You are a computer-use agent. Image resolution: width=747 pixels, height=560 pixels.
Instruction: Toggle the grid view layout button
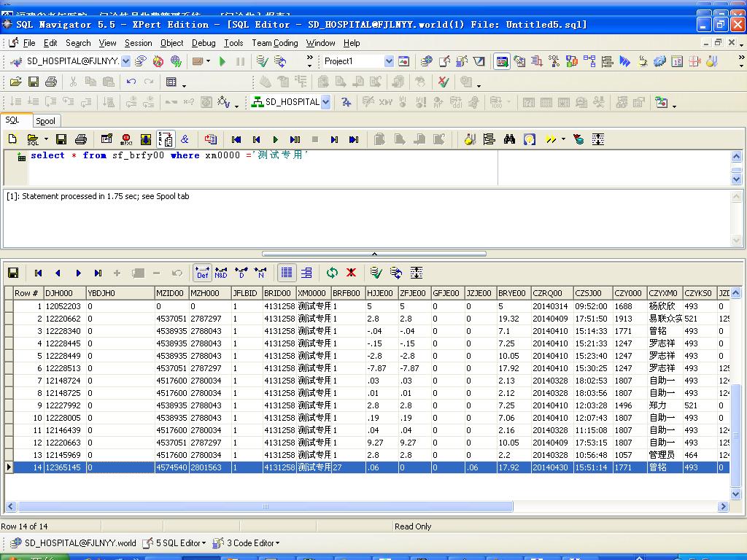click(287, 273)
